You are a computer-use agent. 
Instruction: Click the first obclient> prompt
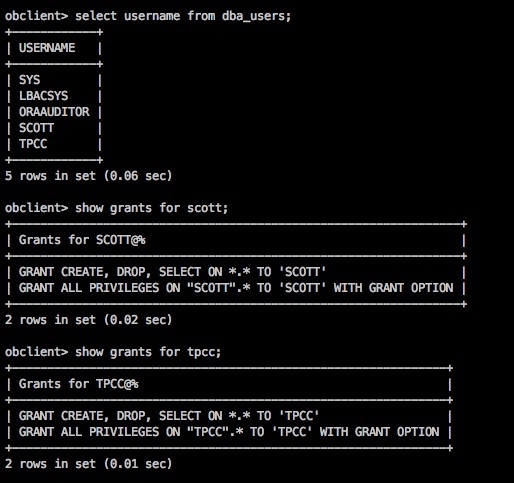click(x=37, y=16)
